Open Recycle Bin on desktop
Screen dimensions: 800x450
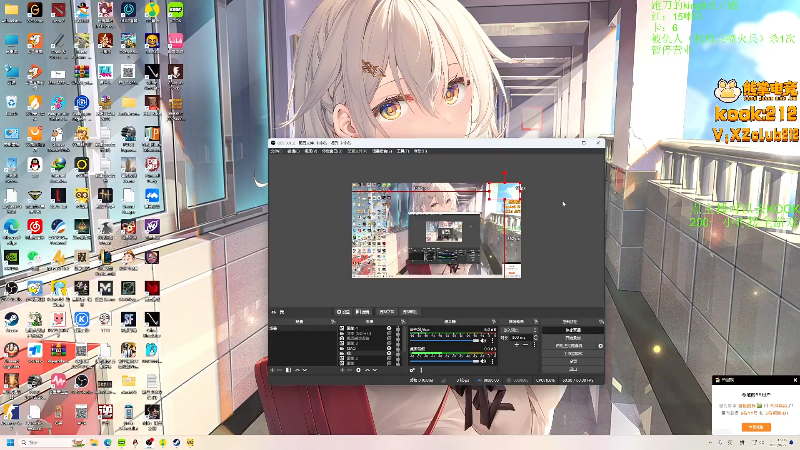click(11, 102)
